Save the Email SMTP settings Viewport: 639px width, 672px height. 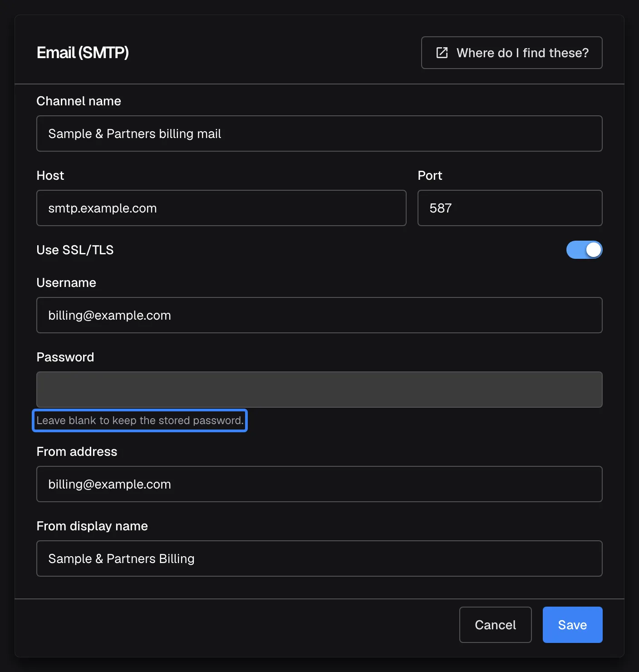[x=572, y=625]
